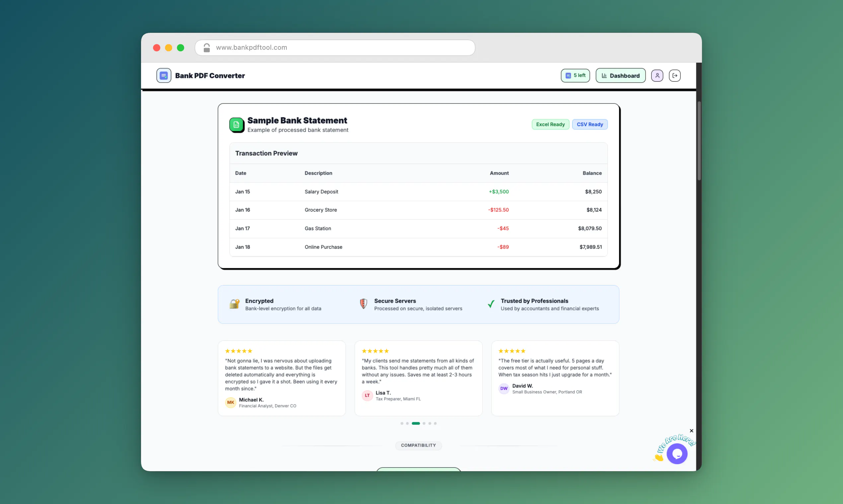This screenshot has height=504, width=843.
Task: Click the five-star rating on Lisa T. review
Action: [375, 351]
